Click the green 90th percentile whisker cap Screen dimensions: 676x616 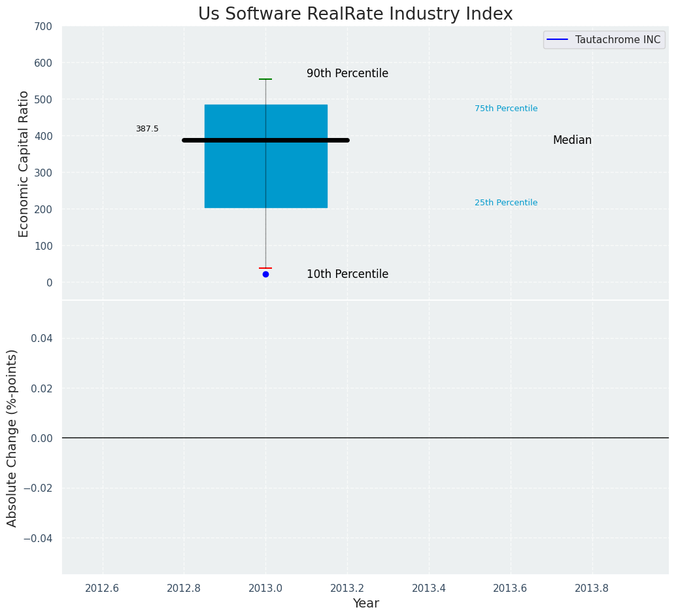(265, 79)
